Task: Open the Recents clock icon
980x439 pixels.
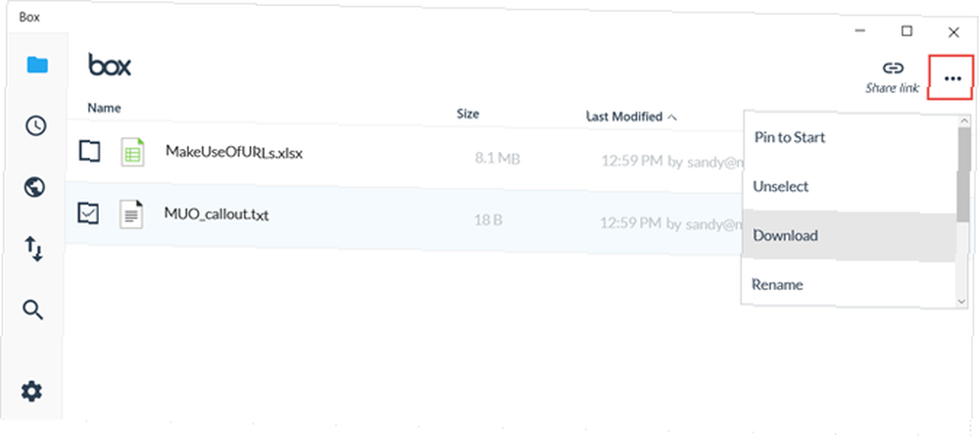Action: tap(35, 125)
